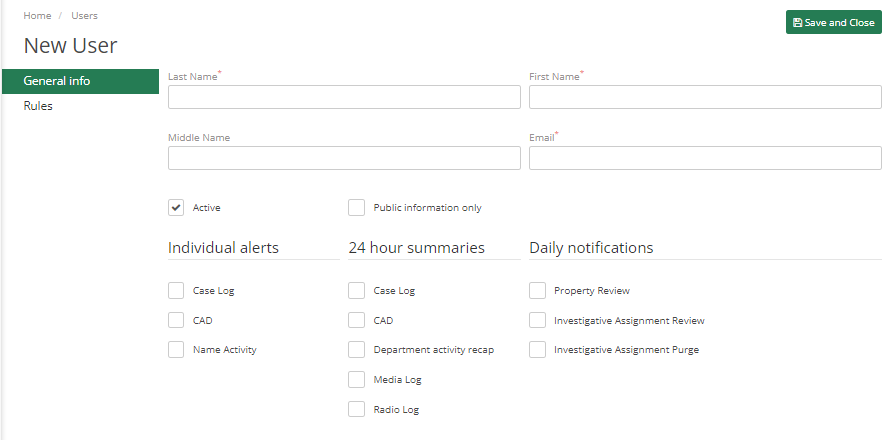
Task: Enable Public information only checkbox
Action: [356, 208]
